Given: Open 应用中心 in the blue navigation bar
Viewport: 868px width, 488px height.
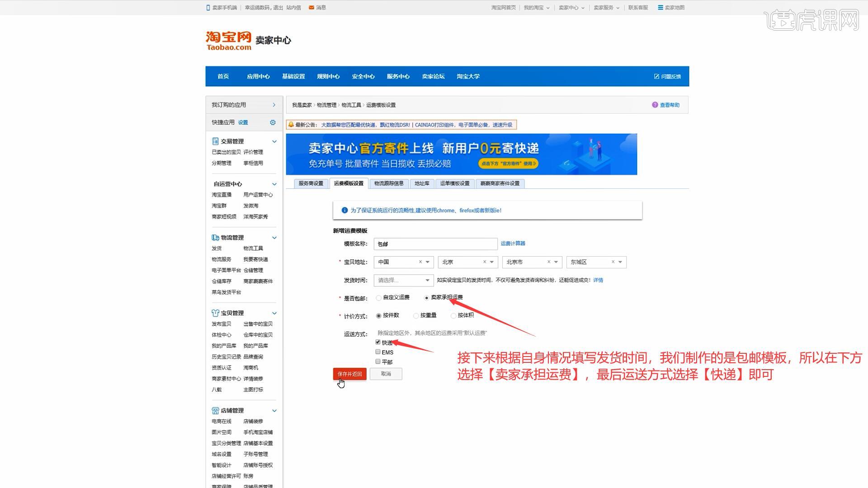Looking at the screenshot, I should (x=258, y=76).
